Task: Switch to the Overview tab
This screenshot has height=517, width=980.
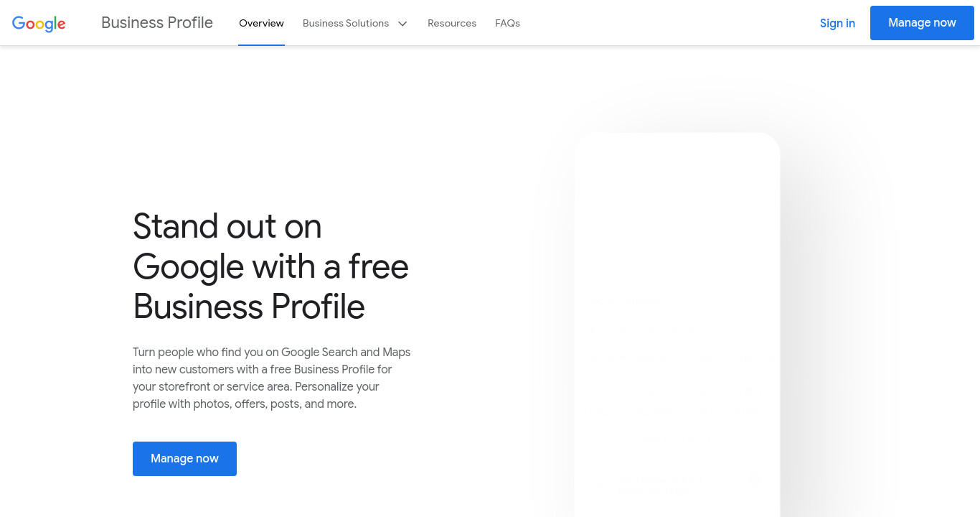Action: click(261, 23)
